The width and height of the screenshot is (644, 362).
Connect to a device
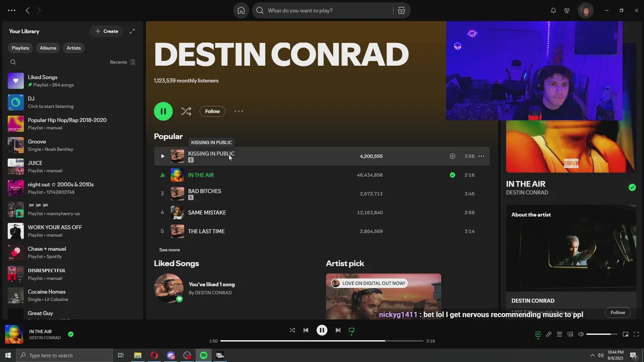click(x=570, y=334)
